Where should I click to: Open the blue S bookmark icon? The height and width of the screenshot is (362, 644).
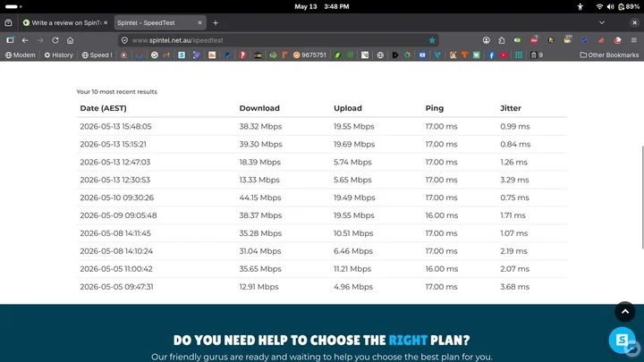coord(182,55)
